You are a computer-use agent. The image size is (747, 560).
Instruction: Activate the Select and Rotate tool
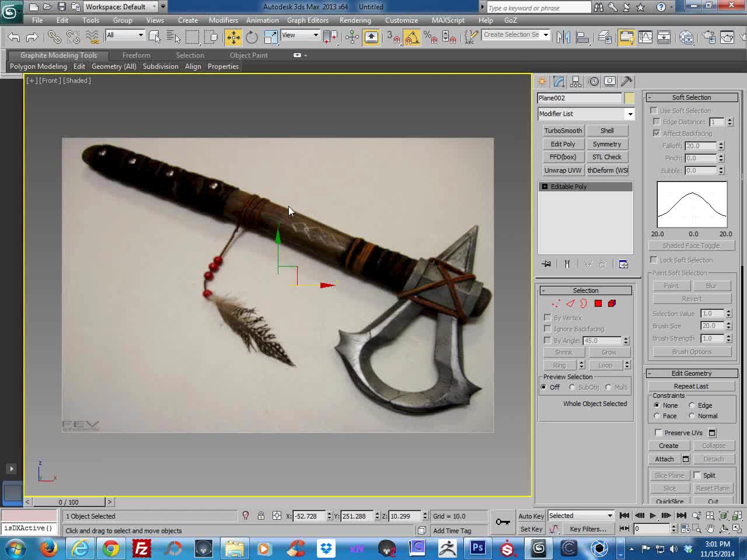click(x=252, y=37)
